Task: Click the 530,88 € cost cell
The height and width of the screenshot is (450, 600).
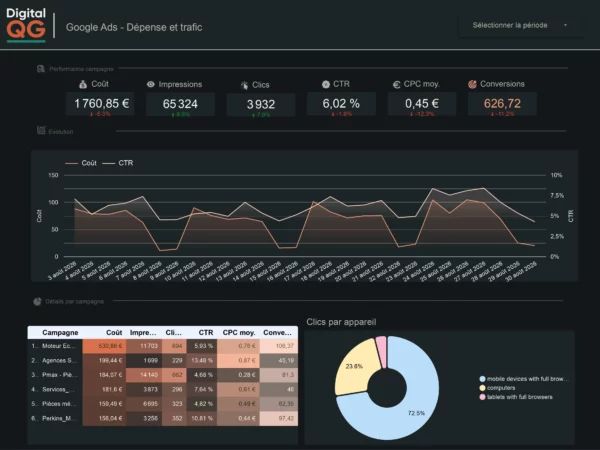Action: click(x=104, y=346)
